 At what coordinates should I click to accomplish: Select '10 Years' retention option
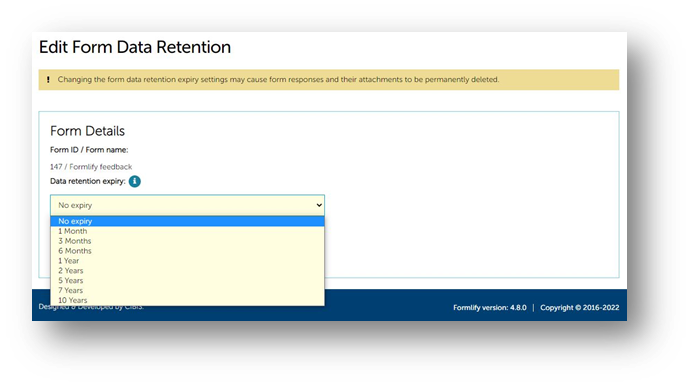[x=188, y=300]
